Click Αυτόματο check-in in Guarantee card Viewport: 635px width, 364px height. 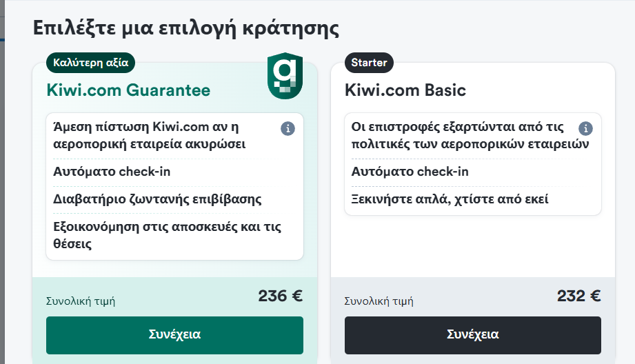[112, 172]
